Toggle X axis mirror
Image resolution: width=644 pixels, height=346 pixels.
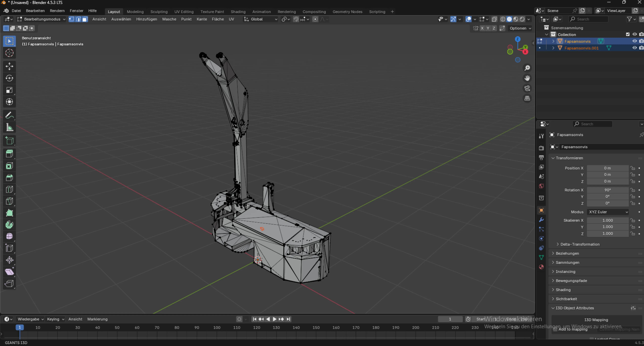click(482, 28)
